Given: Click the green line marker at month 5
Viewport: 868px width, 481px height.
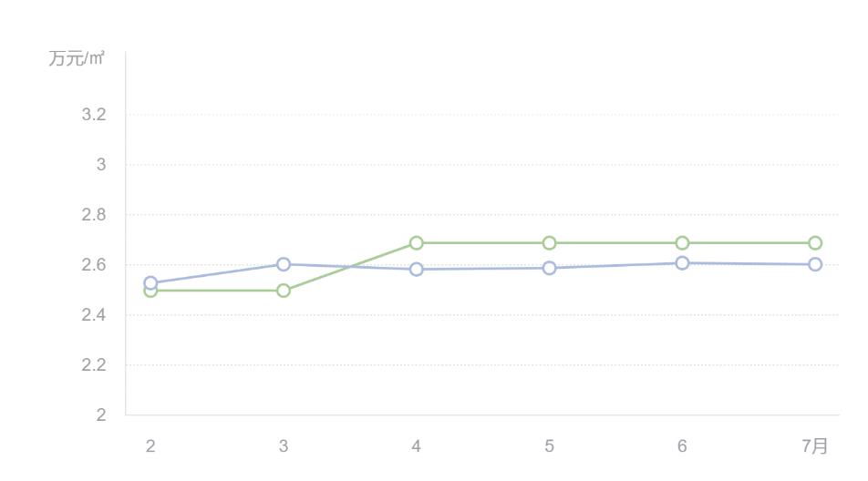Looking at the screenshot, I should pos(550,243).
